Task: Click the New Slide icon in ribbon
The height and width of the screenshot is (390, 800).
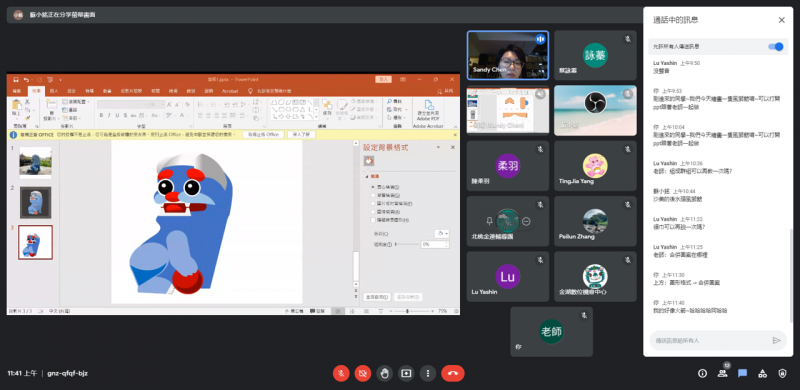Action: click(52, 104)
